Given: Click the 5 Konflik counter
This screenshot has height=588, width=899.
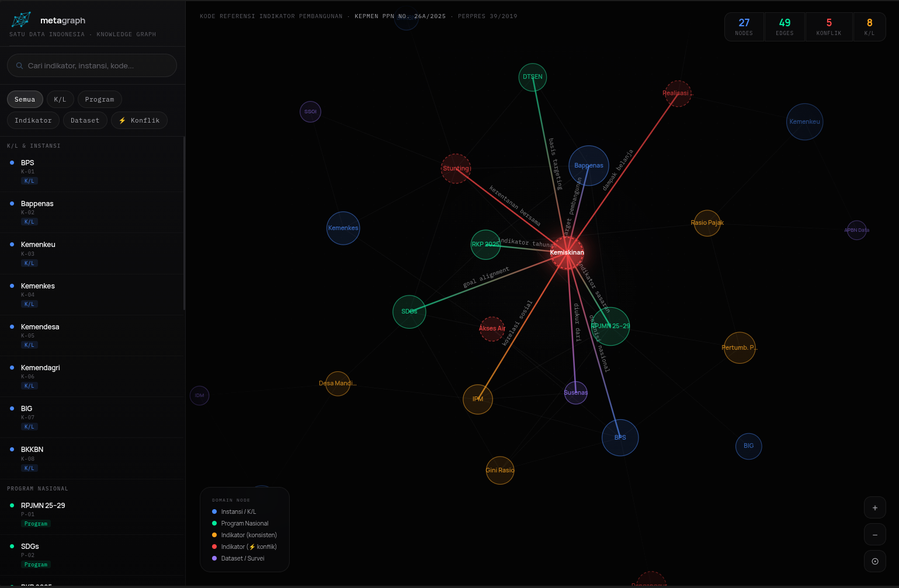Looking at the screenshot, I should [x=829, y=27].
